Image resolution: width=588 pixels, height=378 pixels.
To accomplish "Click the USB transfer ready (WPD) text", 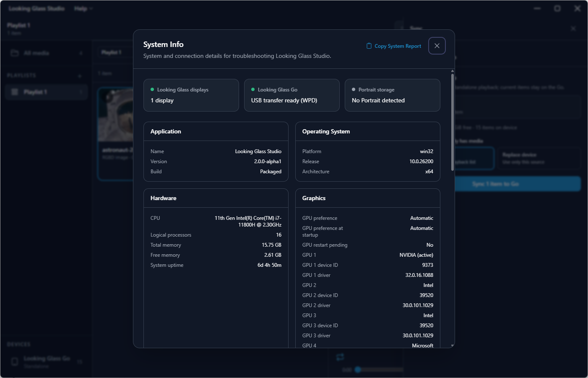I will click(284, 101).
